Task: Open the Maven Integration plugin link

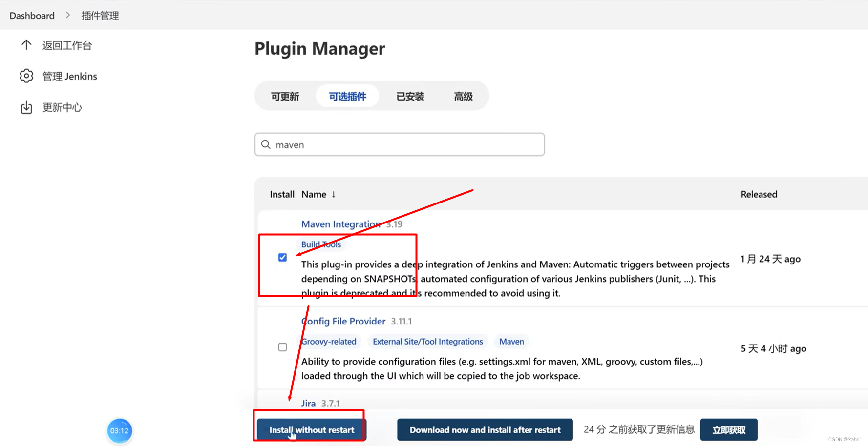Action: point(341,224)
